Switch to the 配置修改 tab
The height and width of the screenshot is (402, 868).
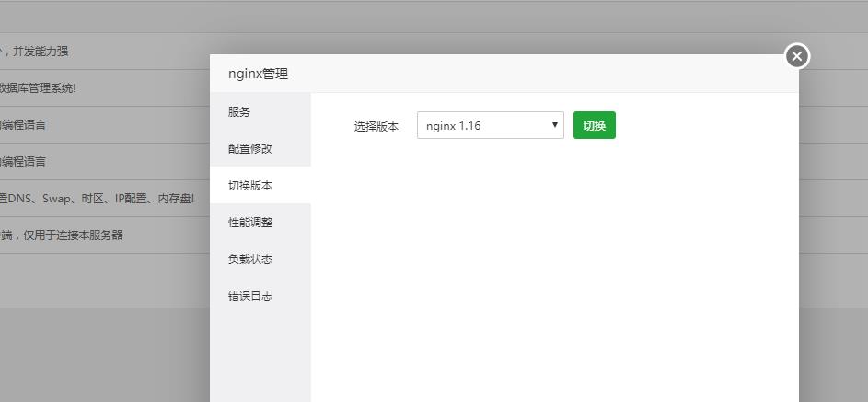pyautogui.click(x=260, y=148)
